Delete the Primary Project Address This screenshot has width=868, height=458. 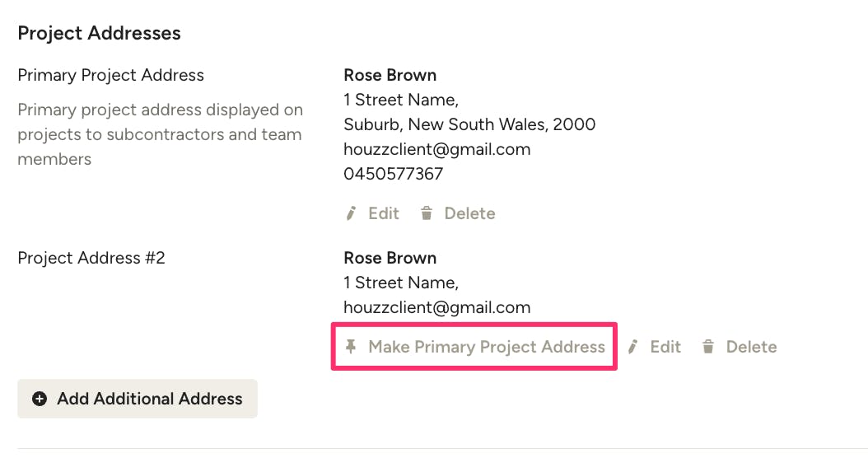(458, 213)
